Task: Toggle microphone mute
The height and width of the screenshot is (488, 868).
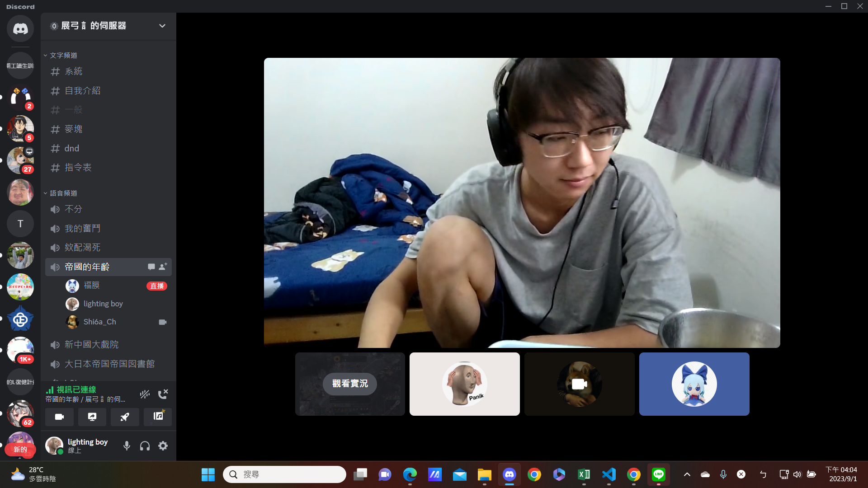Action: (127, 446)
